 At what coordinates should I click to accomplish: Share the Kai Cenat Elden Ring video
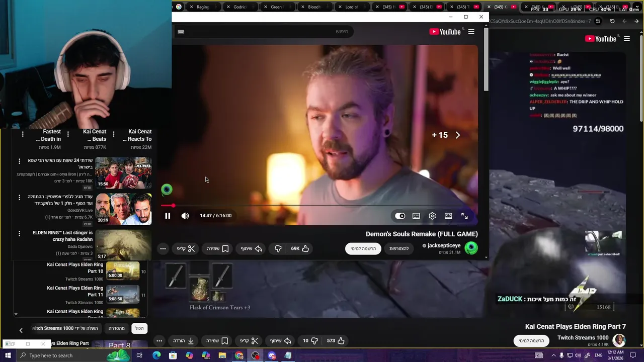coord(281,340)
